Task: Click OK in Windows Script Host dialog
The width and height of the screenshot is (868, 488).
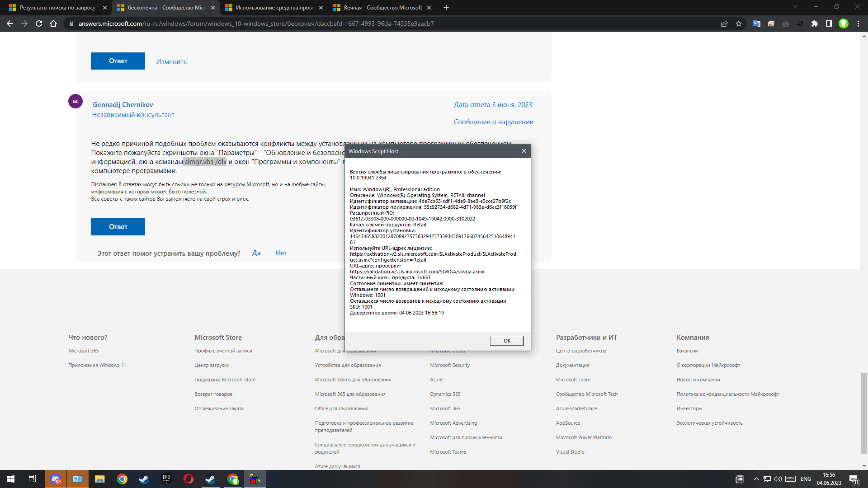Action: 507,341
